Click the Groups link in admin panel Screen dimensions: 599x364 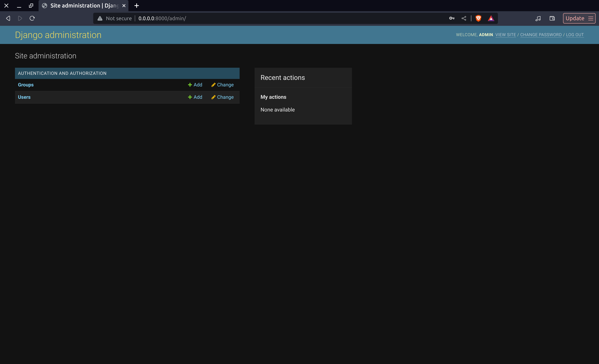click(25, 84)
